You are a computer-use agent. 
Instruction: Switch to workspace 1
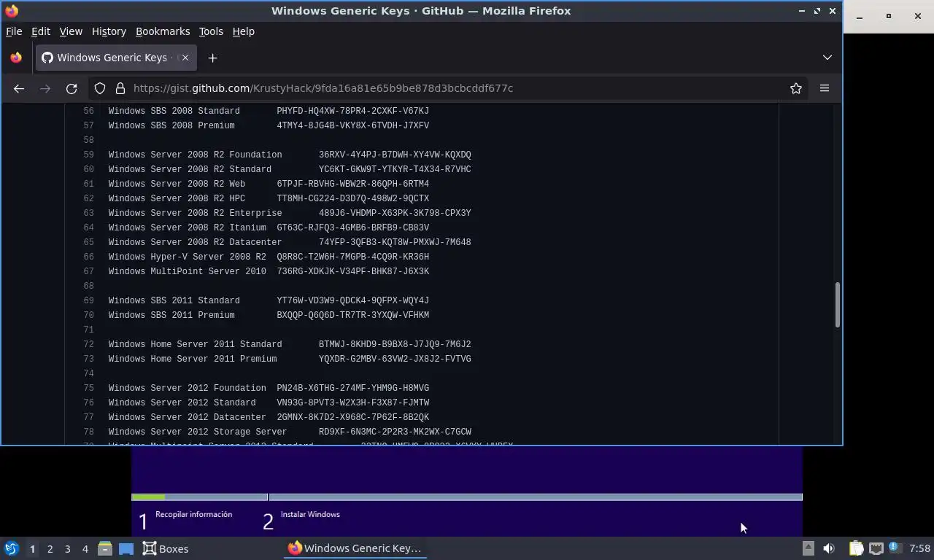point(32,549)
